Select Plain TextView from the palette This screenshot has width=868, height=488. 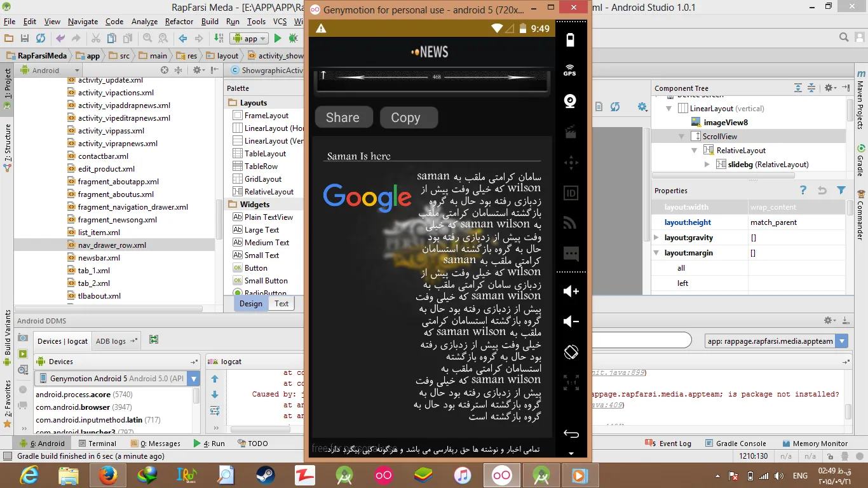click(x=268, y=217)
